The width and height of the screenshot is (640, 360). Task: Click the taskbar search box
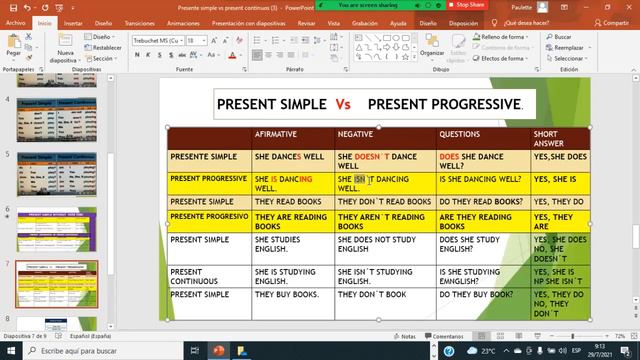pyautogui.click(x=103, y=351)
